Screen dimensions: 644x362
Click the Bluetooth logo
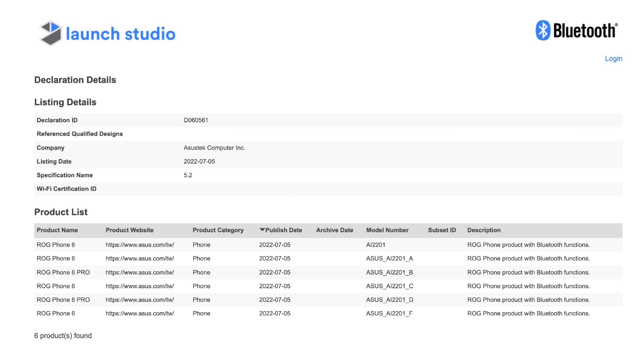click(577, 31)
